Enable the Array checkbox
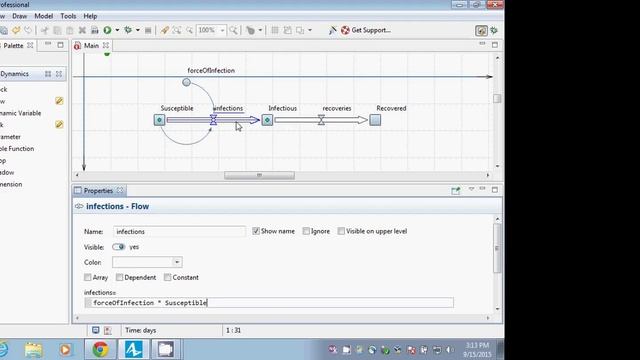This screenshot has width=640, height=360. coord(87,277)
